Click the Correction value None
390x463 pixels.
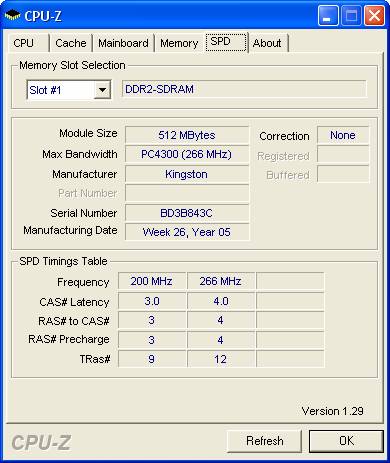[x=343, y=135]
